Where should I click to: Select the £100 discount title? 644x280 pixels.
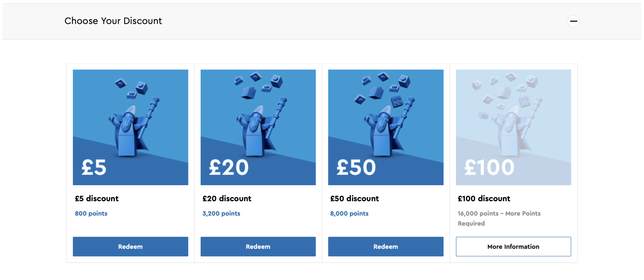click(484, 199)
